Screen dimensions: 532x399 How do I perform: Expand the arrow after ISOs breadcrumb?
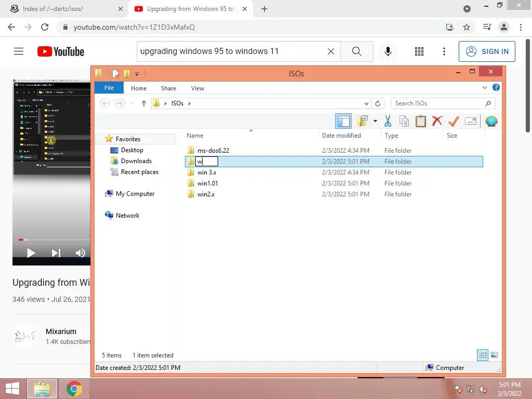[x=189, y=103]
